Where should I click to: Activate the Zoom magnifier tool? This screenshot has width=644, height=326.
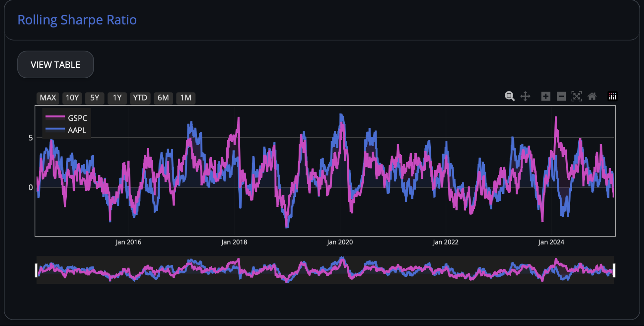510,96
